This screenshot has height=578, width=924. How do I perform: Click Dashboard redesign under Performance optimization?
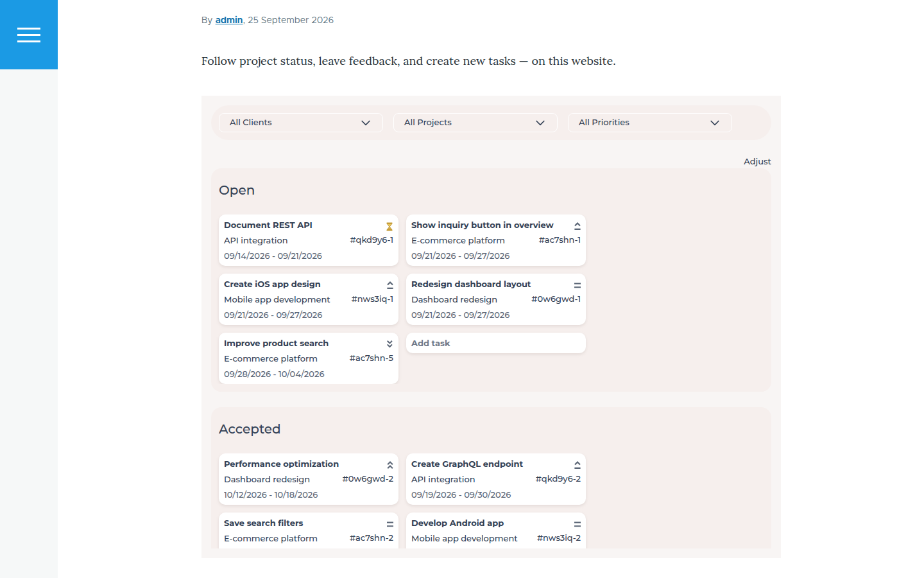coord(266,479)
